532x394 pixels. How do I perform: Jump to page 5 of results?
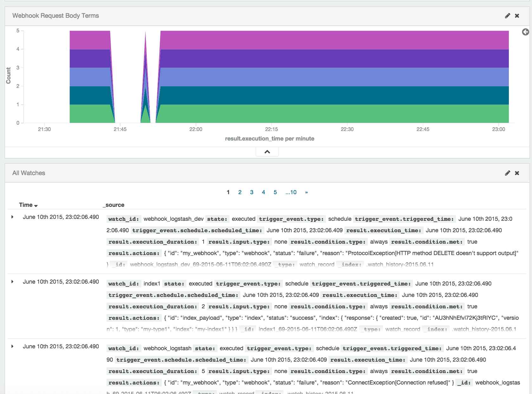275,192
